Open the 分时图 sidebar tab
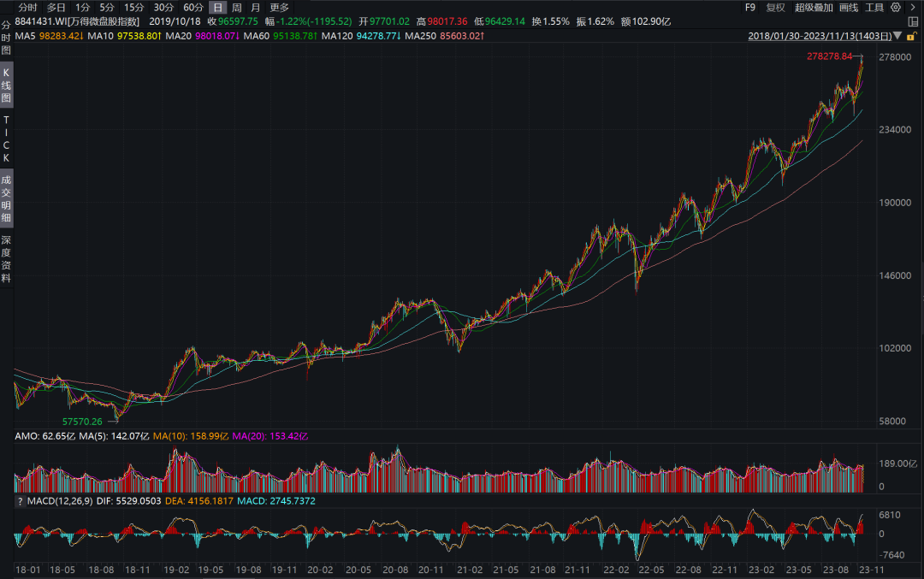 [6, 38]
